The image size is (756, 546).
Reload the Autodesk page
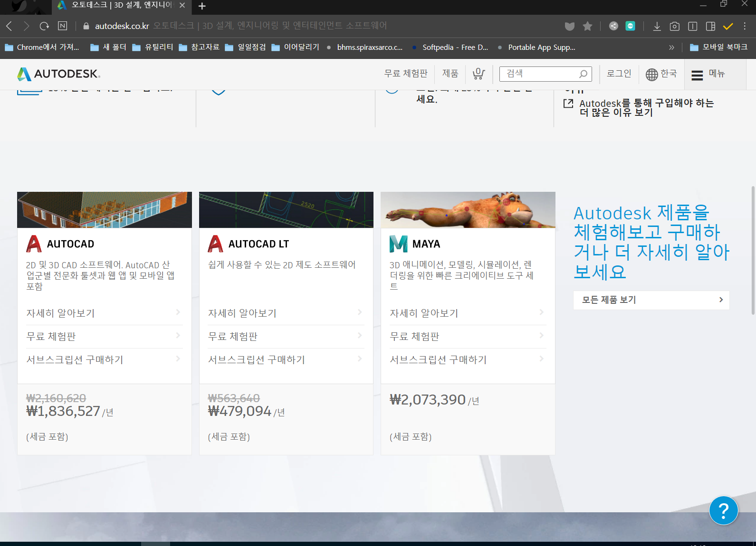[44, 26]
